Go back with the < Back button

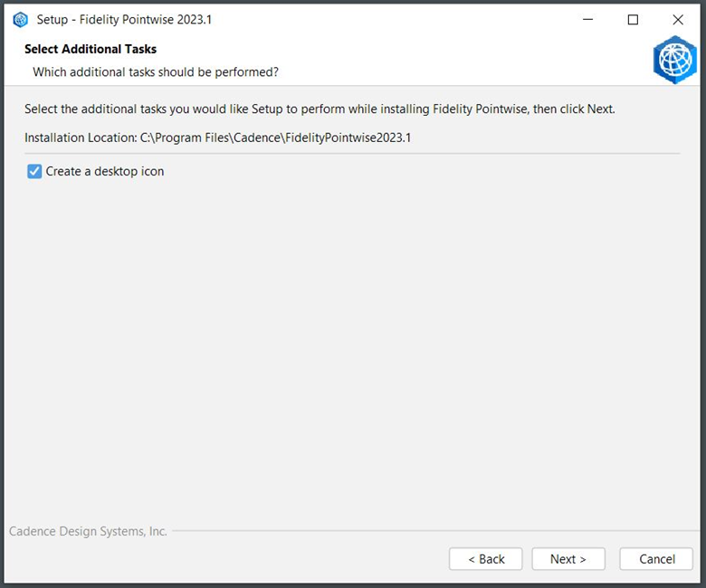[x=486, y=559]
